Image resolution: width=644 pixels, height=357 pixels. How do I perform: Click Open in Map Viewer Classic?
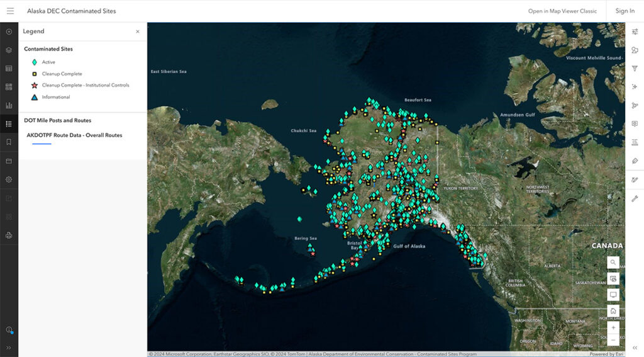pos(562,11)
